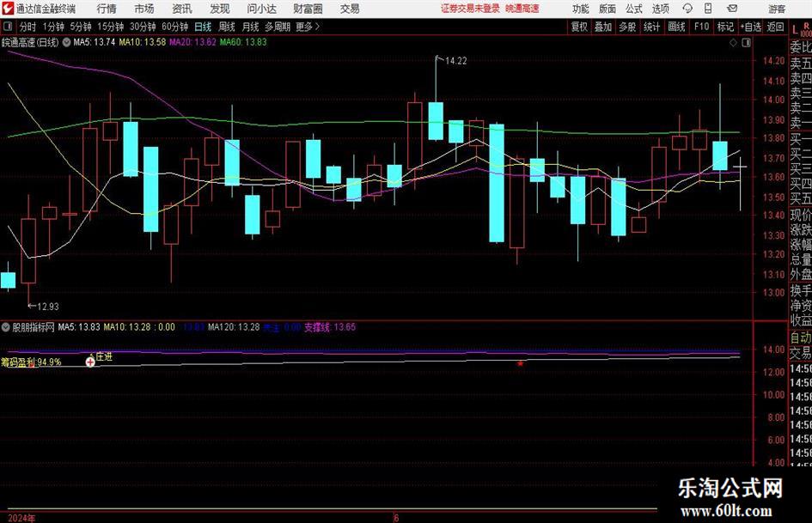Click the 皖通高速(日线) chart title
This screenshot has height=523, width=812.
pyautogui.click(x=30, y=42)
